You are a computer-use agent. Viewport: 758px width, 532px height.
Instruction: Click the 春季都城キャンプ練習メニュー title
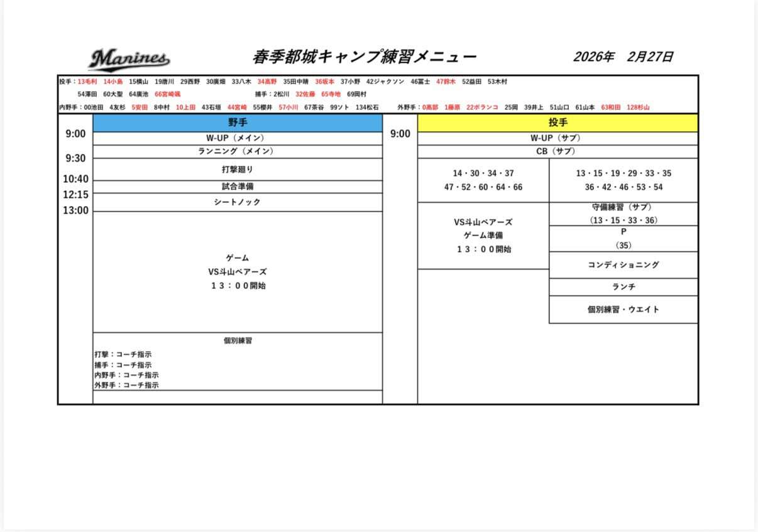click(x=364, y=57)
